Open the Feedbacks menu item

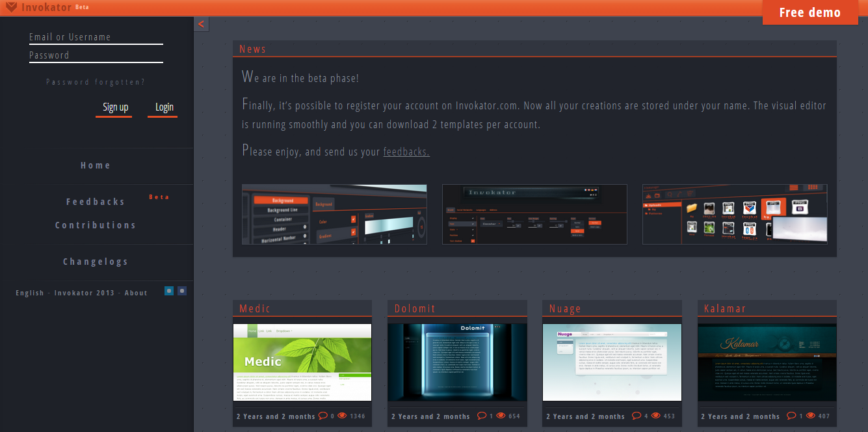click(x=96, y=202)
